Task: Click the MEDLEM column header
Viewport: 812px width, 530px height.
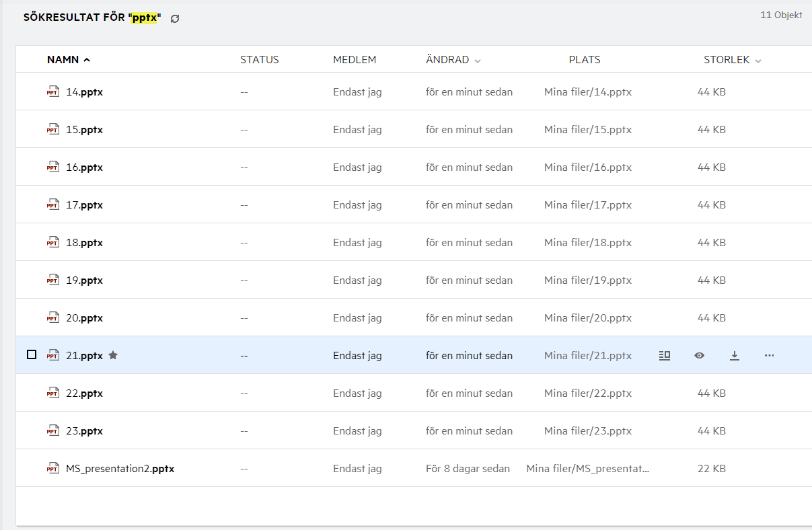Action: coord(355,60)
